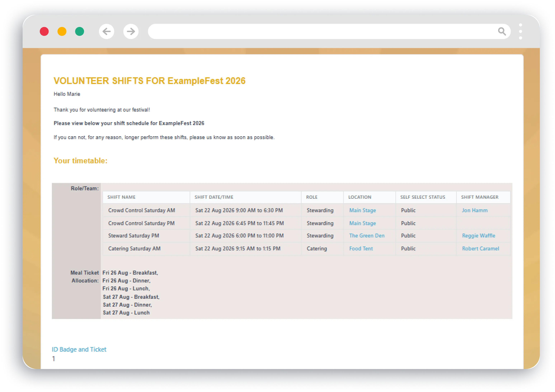The image size is (555, 392).
Task: Open the browser options three-dot menu
Action: click(x=521, y=31)
